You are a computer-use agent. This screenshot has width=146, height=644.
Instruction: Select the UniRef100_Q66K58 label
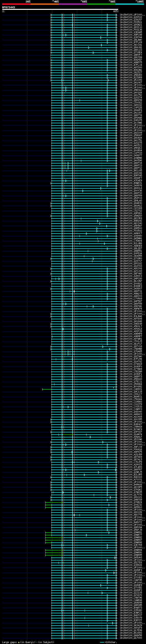pyautogui.click(x=131, y=636)
